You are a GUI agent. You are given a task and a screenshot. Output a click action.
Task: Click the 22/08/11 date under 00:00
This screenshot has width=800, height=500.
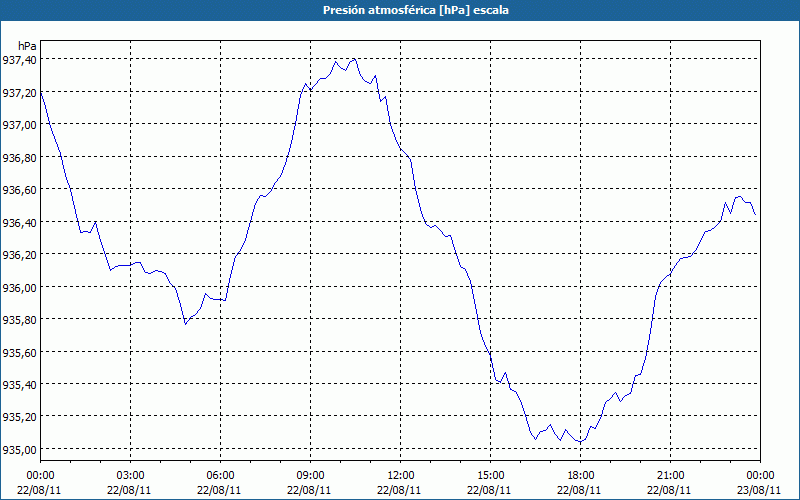pyautogui.click(x=39, y=490)
